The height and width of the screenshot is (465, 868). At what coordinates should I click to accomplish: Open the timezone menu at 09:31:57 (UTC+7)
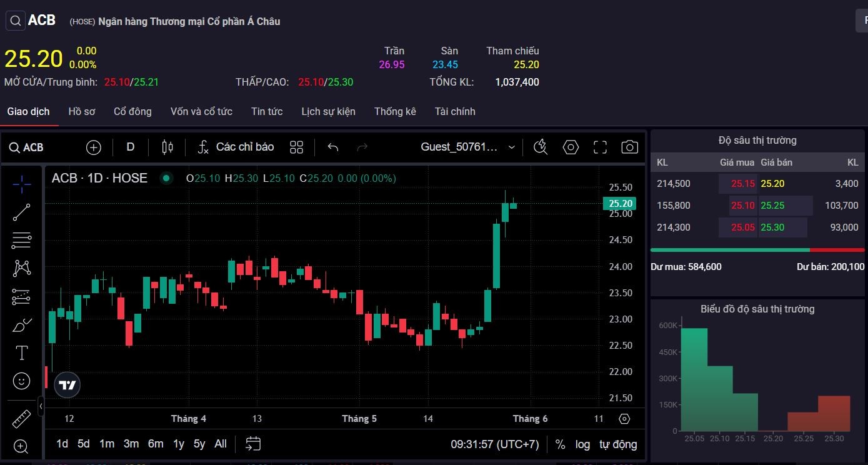pos(494,444)
